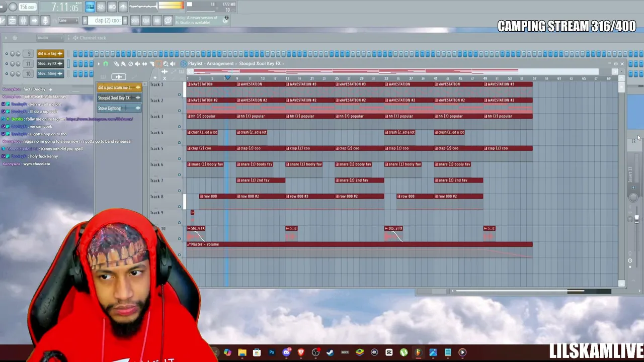The height and width of the screenshot is (362, 644).
Task: Toggle Track 7 mute dot
Action: (x=179, y=191)
